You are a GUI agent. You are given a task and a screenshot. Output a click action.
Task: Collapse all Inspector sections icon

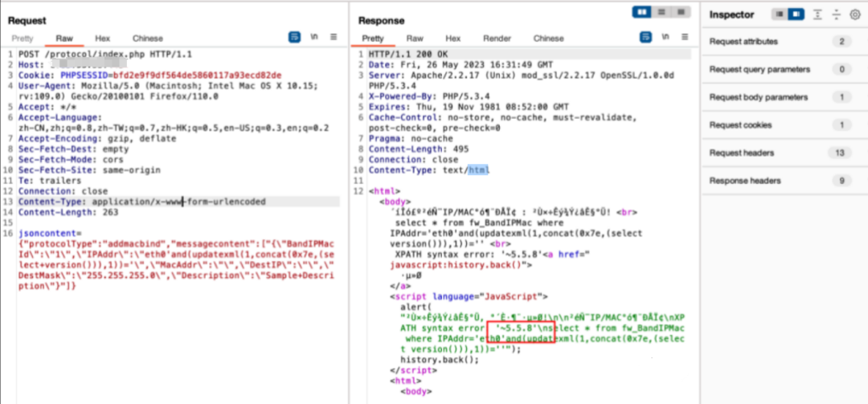pyautogui.click(x=837, y=15)
